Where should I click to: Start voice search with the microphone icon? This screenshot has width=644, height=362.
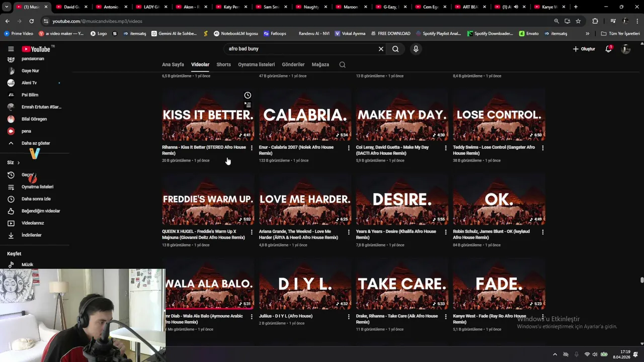[x=416, y=49]
